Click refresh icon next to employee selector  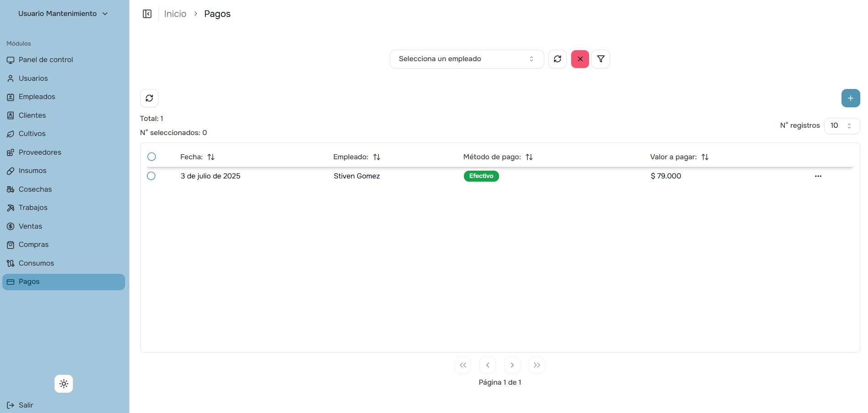558,59
